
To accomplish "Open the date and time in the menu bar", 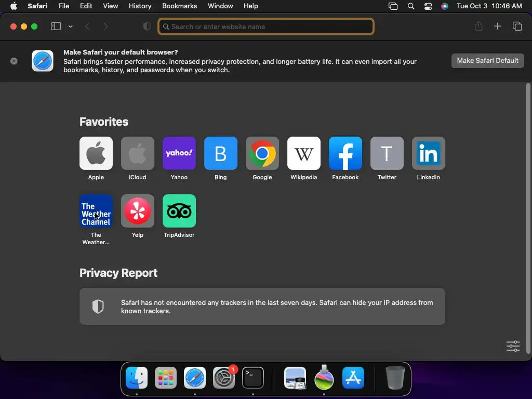I will click(x=489, y=6).
